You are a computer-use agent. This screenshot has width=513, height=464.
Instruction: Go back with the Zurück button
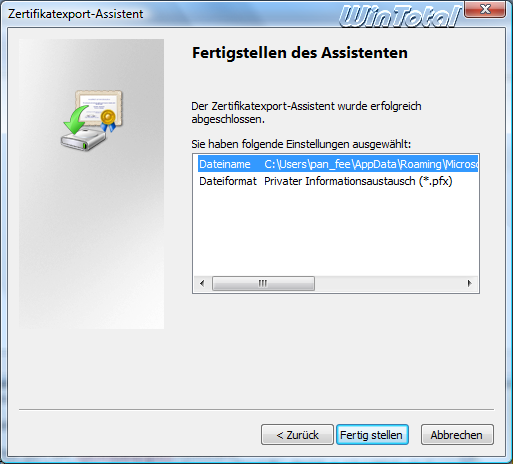tap(297, 435)
